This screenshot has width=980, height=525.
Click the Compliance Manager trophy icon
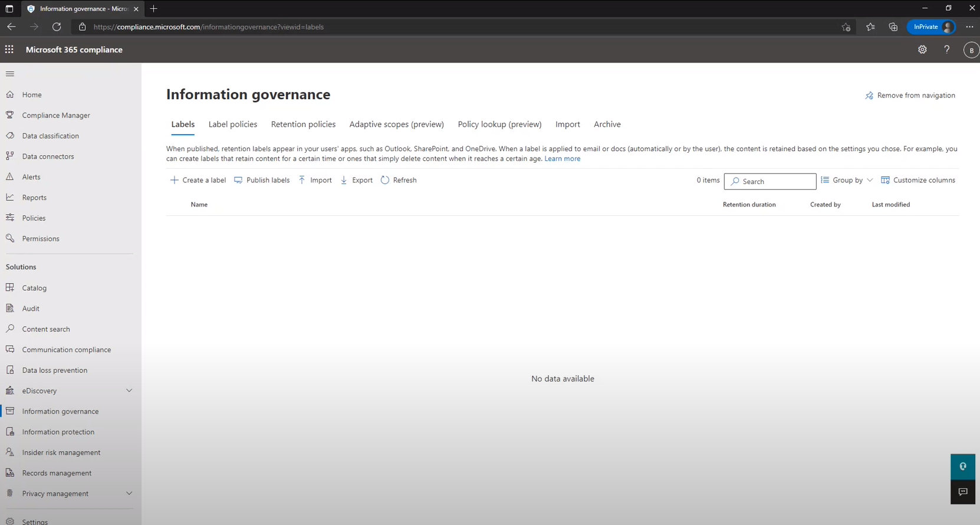tap(10, 115)
